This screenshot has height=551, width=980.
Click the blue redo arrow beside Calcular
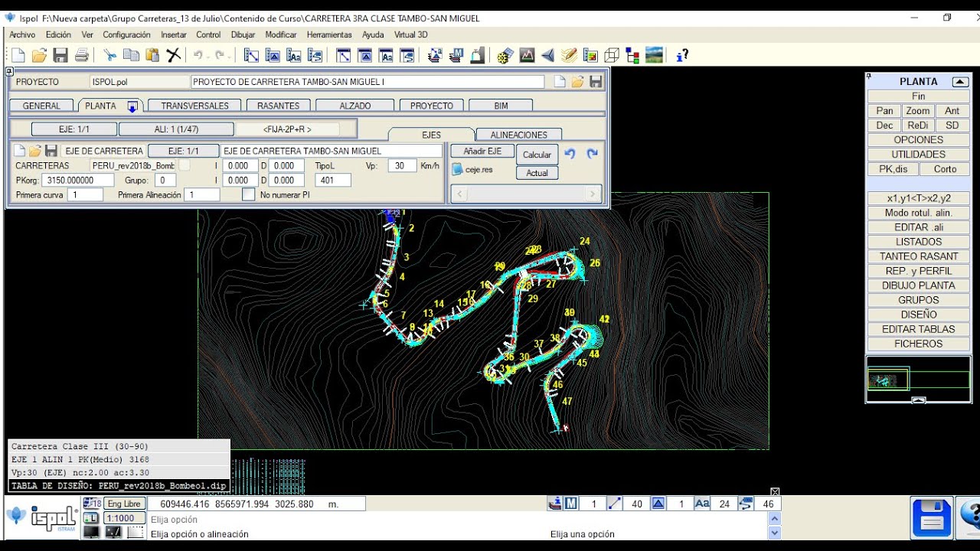click(x=592, y=154)
